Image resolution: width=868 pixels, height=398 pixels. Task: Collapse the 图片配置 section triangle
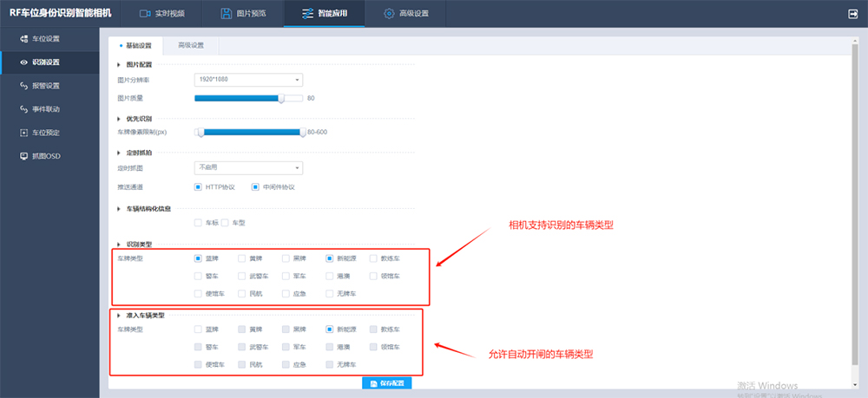tap(119, 65)
